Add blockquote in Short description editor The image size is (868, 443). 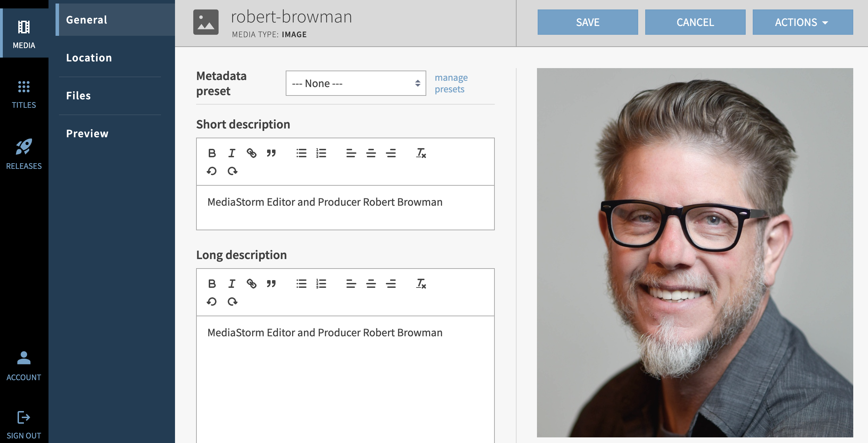coord(271,153)
